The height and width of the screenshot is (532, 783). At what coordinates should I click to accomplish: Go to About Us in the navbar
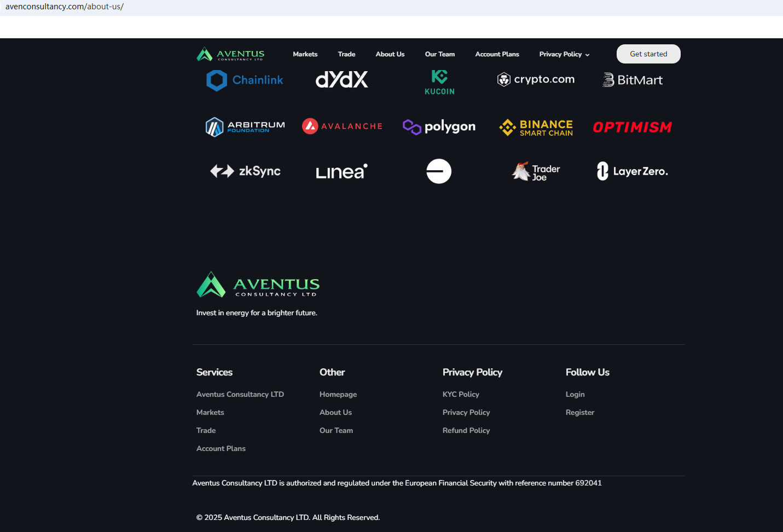pos(390,54)
